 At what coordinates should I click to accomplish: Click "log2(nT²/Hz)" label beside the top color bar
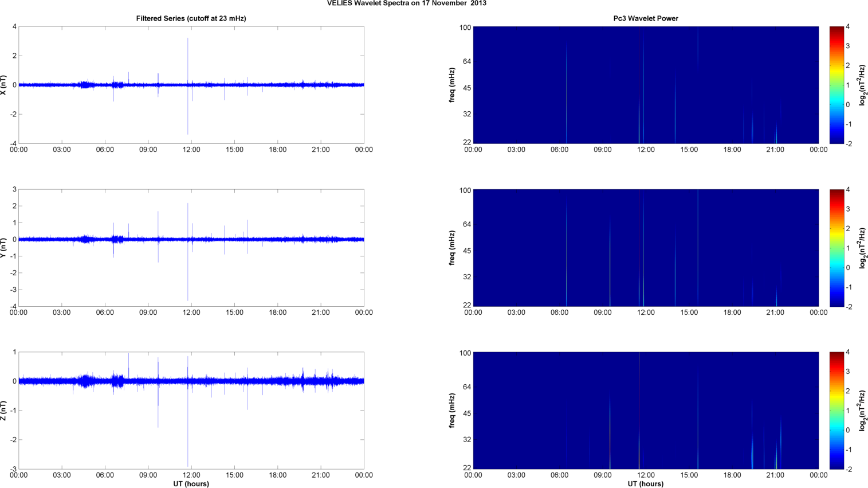pos(862,85)
